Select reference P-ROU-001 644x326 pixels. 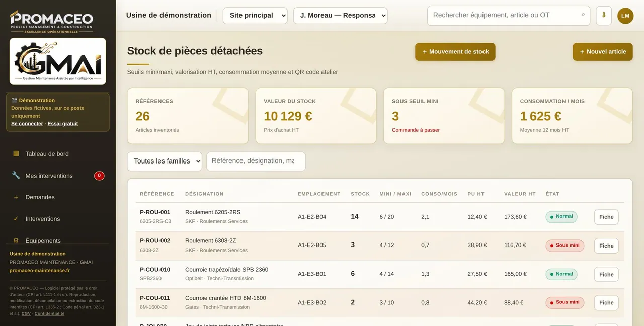coord(155,212)
